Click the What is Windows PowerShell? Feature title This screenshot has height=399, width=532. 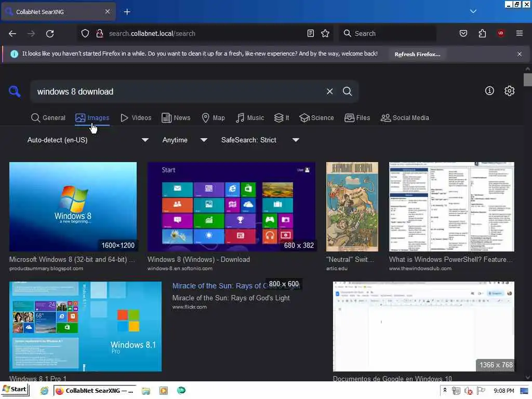tap(451, 260)
